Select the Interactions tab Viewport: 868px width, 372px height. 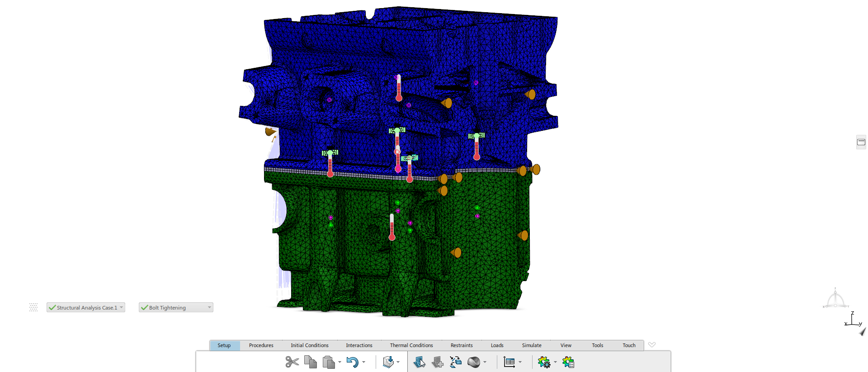click(359, 345)
